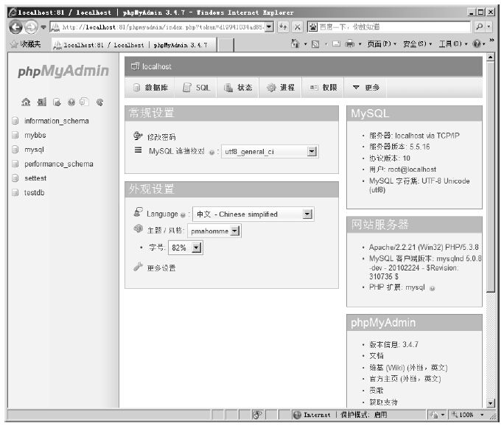504x426 pixels.
Task: Click the read mail icon in command bar
Action: [x=336, y=43]
